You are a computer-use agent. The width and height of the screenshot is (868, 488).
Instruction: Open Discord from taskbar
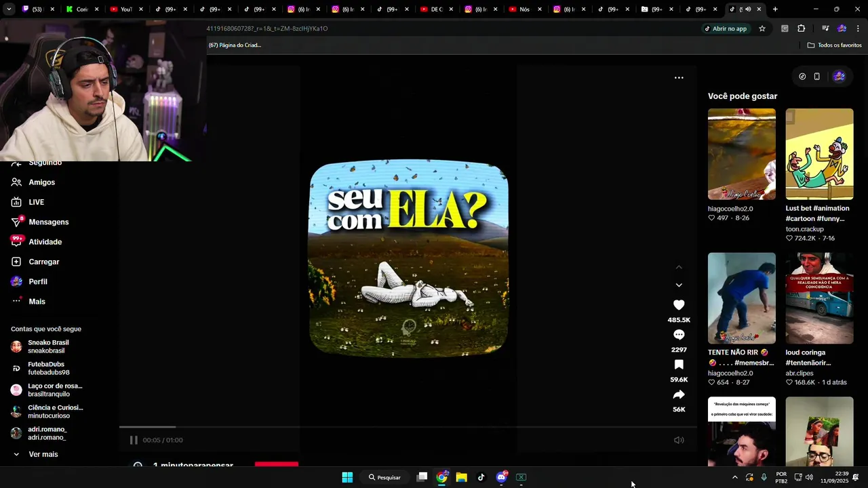tap(501, 477)
